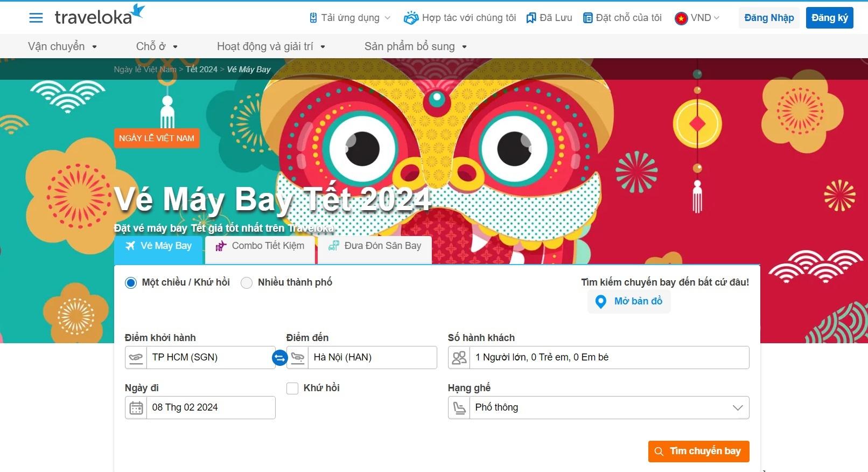Image resolution: width=868 pixels, height=472 pixels.
Task: Tick the Khứ hồi checkbox
Action: click(292, 388)
